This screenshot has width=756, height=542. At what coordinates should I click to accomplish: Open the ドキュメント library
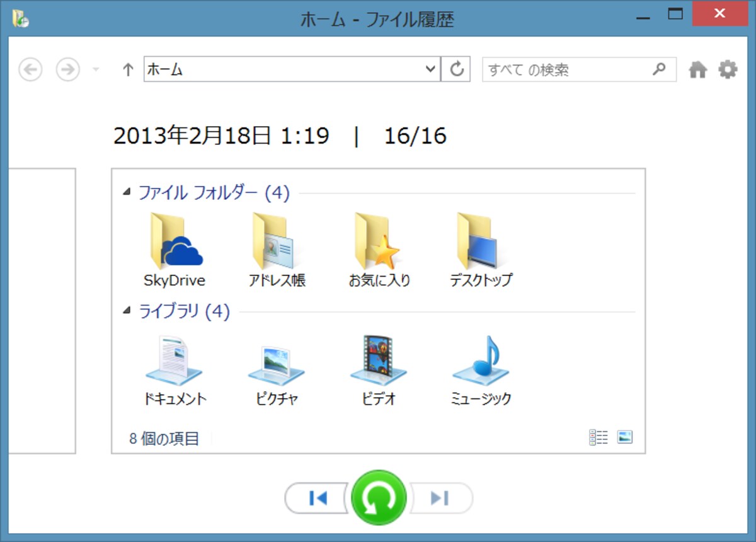click(x=175, y=370)
